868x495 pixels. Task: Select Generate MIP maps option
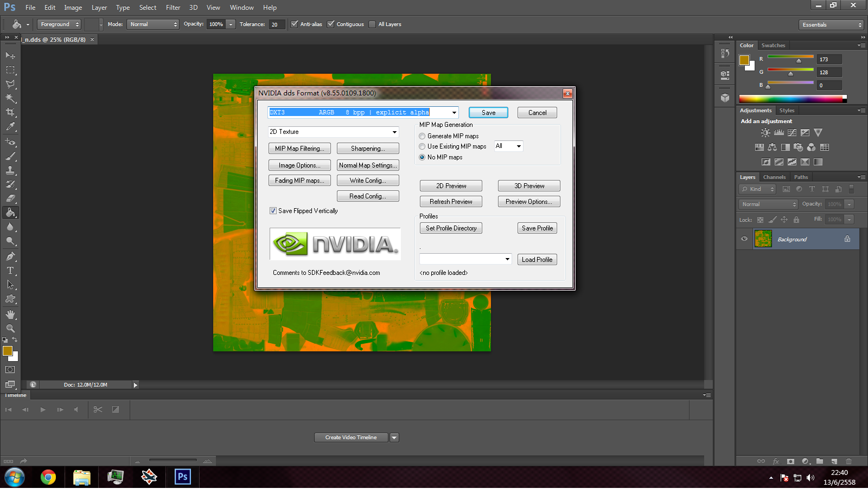point(422,136)
